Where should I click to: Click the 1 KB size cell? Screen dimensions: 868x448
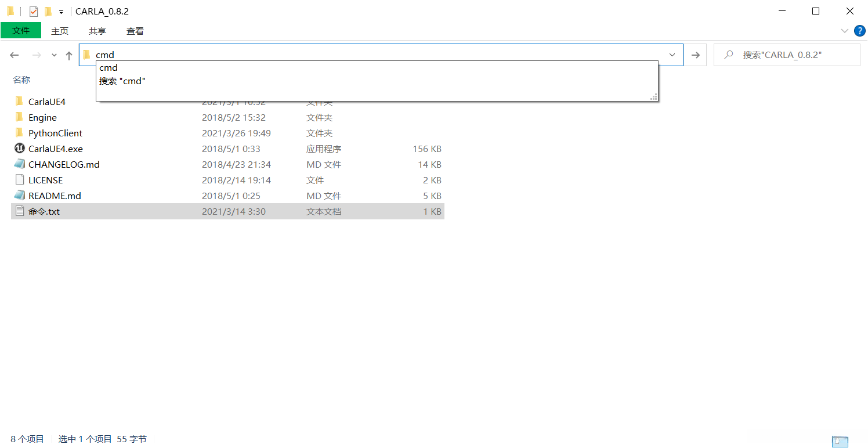click(x=432, y=211)
